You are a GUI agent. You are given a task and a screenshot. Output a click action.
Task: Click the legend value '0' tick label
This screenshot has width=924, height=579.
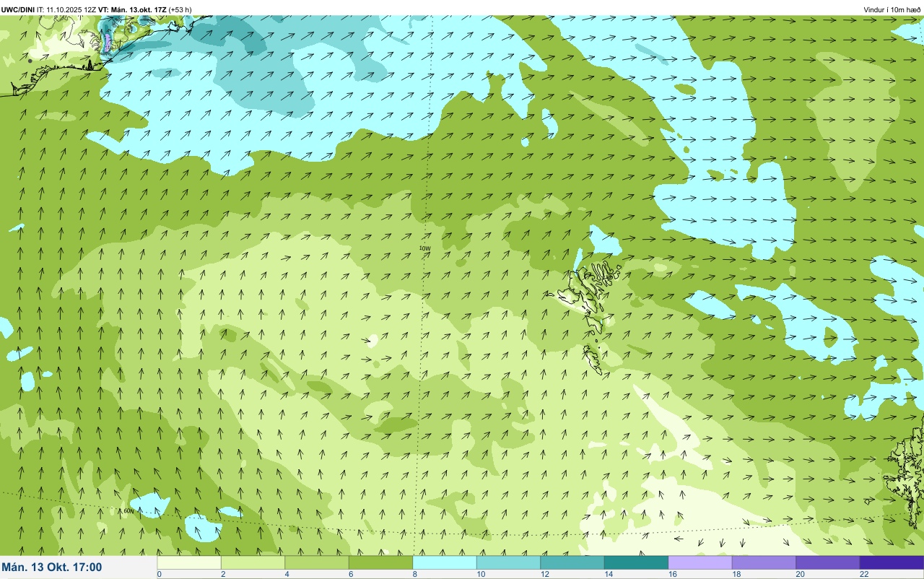click(159, 574)
